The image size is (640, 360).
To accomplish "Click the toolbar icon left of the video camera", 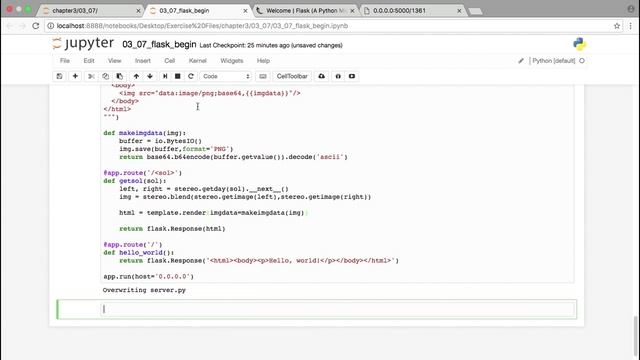I will pyautogui.click(x=338, y=76).
